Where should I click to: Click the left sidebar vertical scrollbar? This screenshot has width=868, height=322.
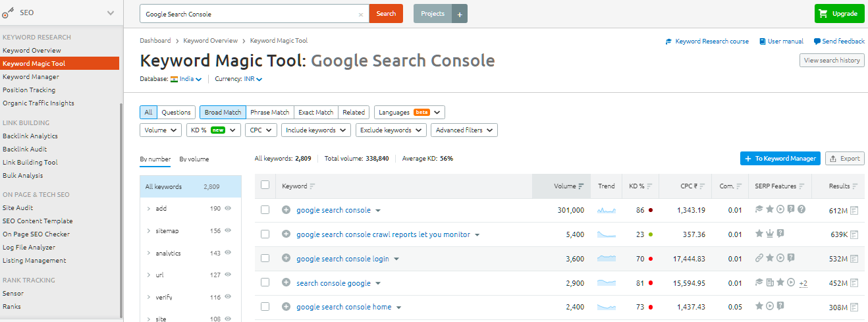click(x=121, y=211)
